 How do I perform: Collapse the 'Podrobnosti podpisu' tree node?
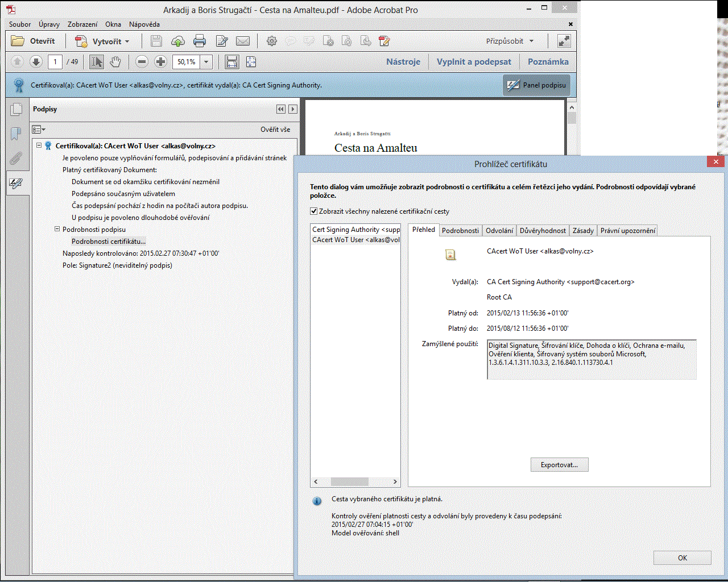pos(57,229)
